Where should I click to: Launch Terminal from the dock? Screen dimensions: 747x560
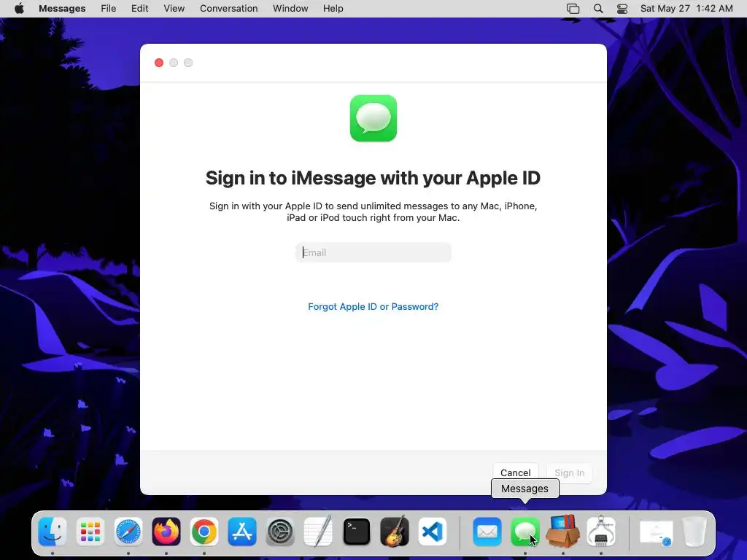[x=356, y=532]
